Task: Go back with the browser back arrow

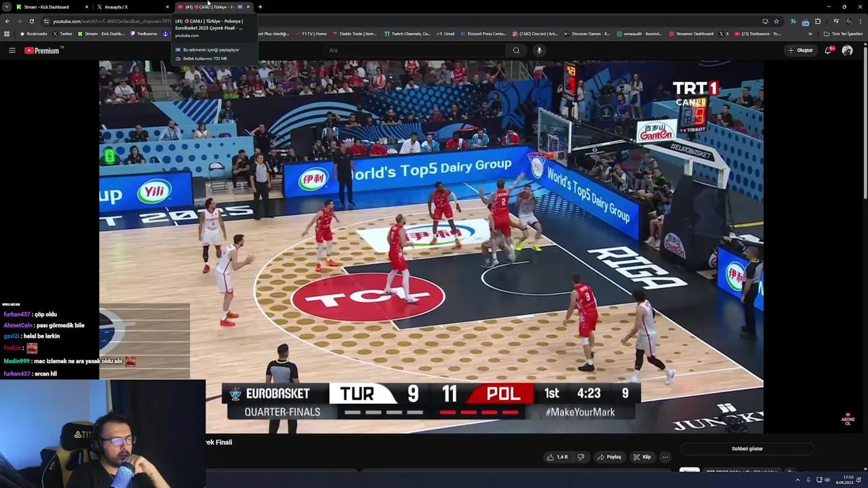Action: (x=7, y=21)
